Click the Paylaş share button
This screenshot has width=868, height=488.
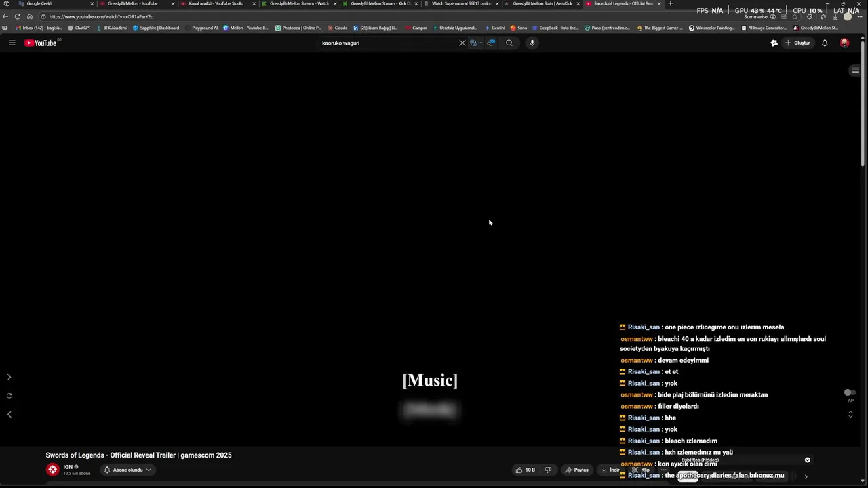576,470
